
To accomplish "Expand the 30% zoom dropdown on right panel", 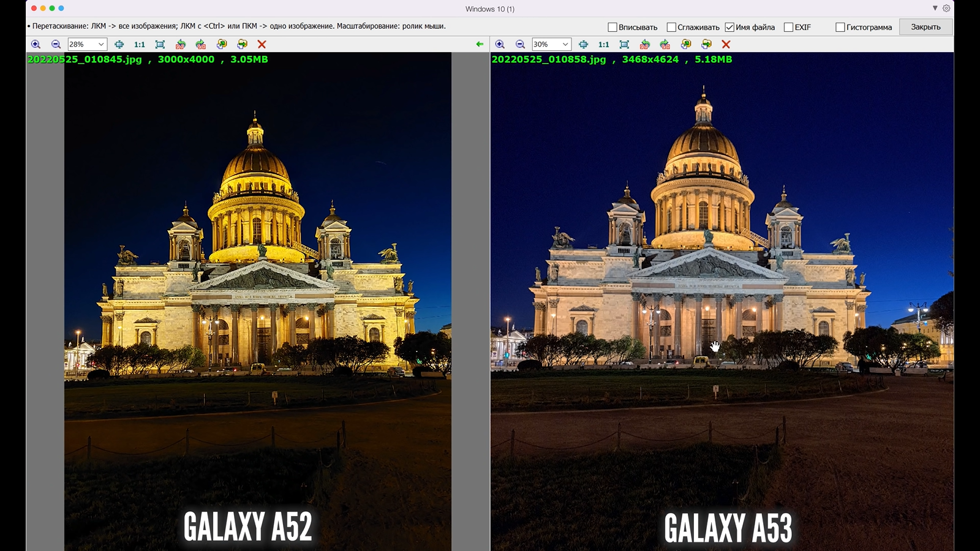I will [x=565, y=44].
